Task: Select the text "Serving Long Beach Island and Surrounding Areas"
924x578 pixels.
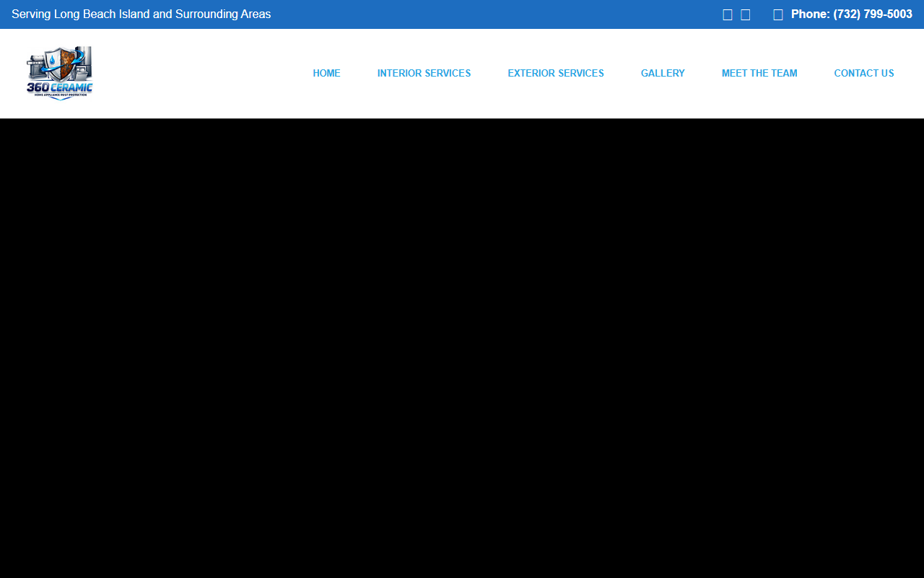Action: tap(141, 14)
